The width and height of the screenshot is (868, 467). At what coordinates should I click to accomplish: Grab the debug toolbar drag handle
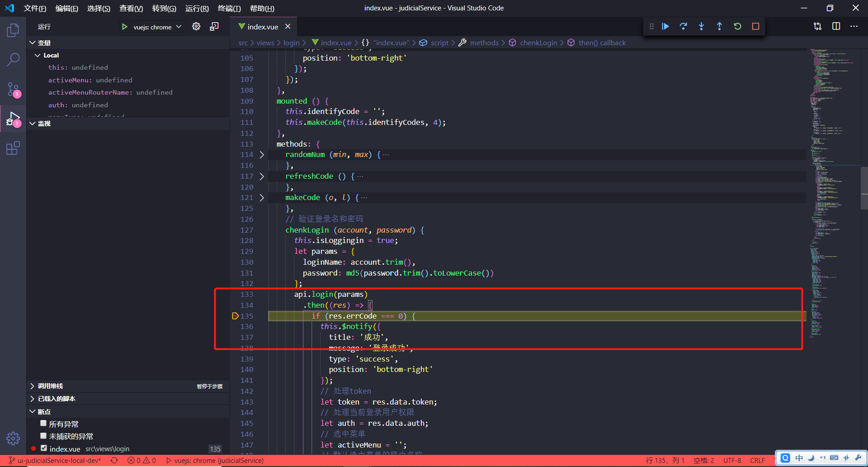click(x=651, y=26)
